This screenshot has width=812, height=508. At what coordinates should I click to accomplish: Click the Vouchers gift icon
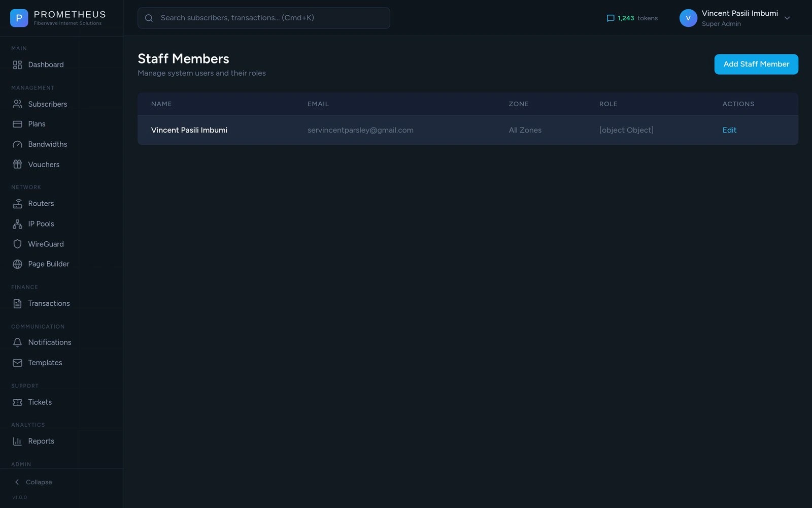17,165
